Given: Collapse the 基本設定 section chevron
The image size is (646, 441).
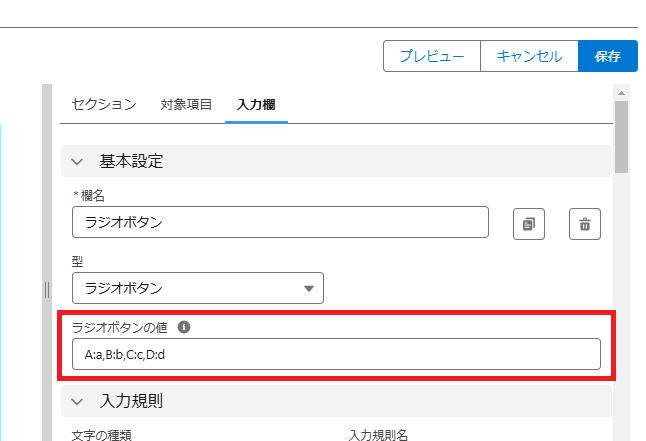Looking at the screenshot, I should pyautogui.click(x=77, y=162).
